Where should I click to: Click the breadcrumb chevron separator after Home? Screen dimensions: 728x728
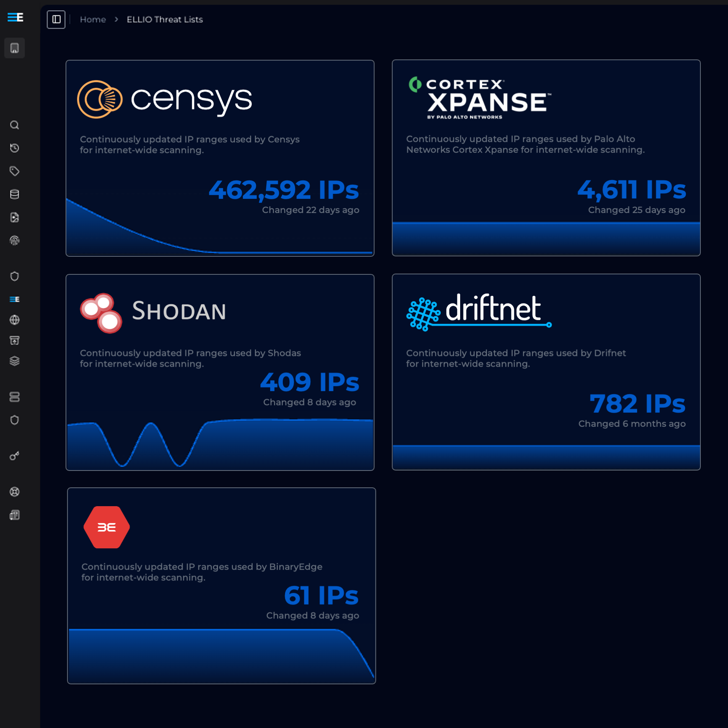coord(116,19)
